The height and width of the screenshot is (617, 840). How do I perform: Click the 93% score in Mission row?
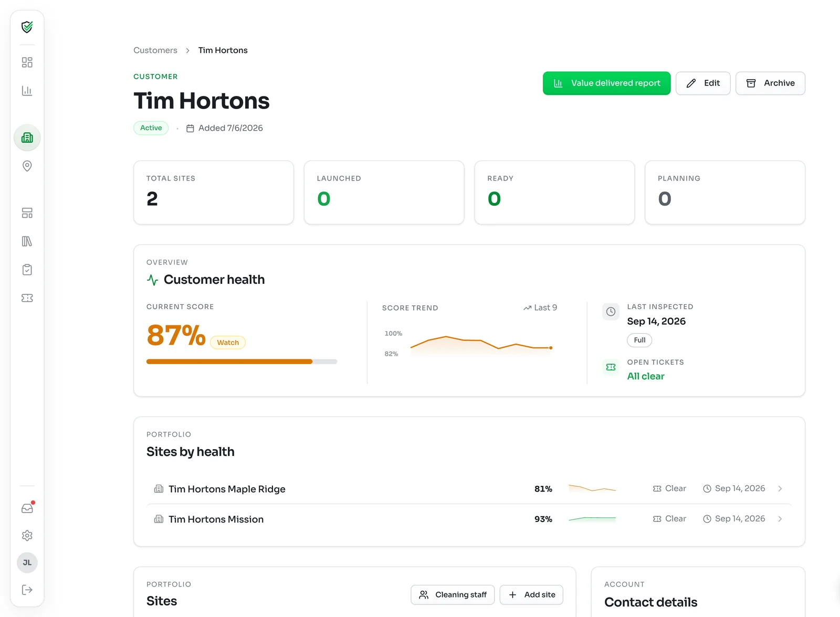pyautogui.click(x=543, y=519)
